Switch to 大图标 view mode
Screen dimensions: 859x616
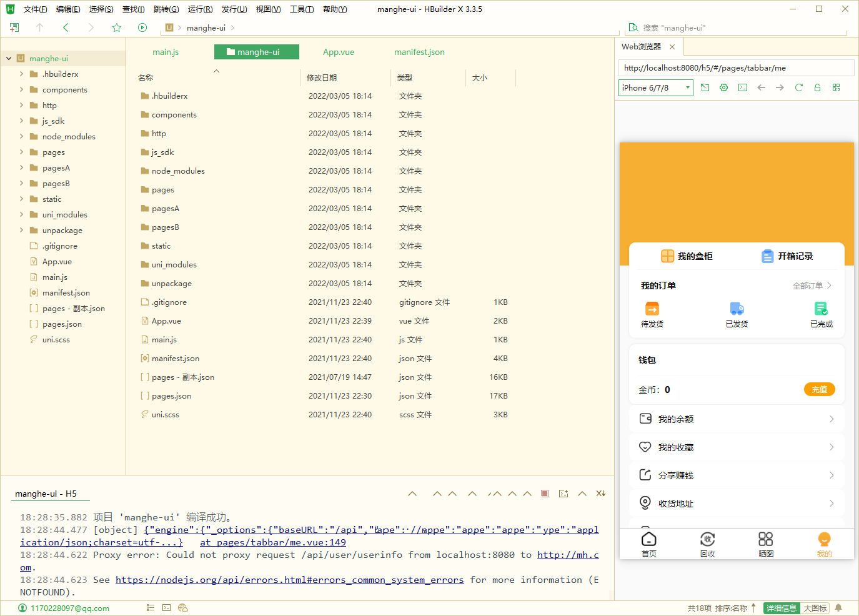click(815, 608)
